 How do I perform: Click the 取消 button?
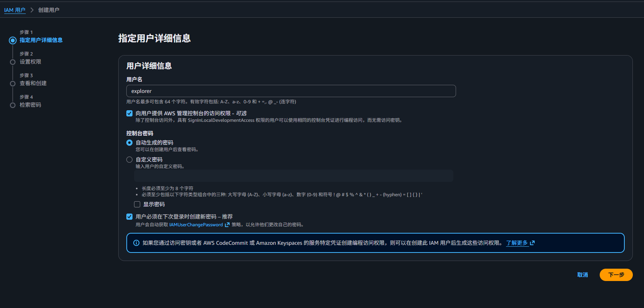coord(582,275)
